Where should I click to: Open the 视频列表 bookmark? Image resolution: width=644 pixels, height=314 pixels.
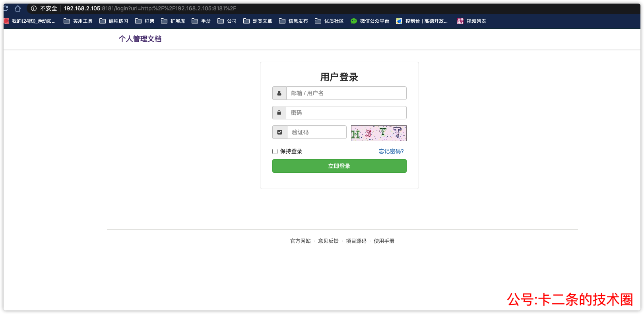pos(471,21)
